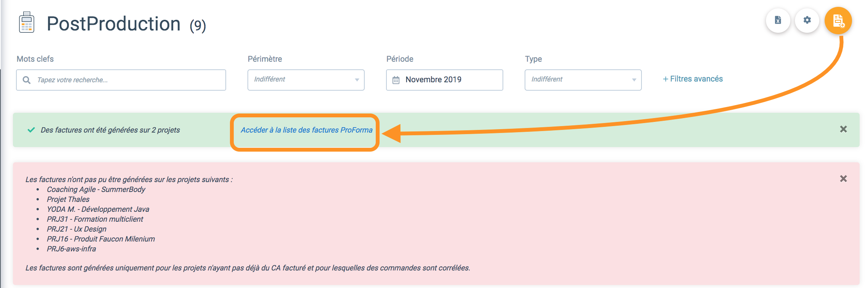Click the calendar icon in Période field
Screen dimensions: 868x288
[396, 80]
